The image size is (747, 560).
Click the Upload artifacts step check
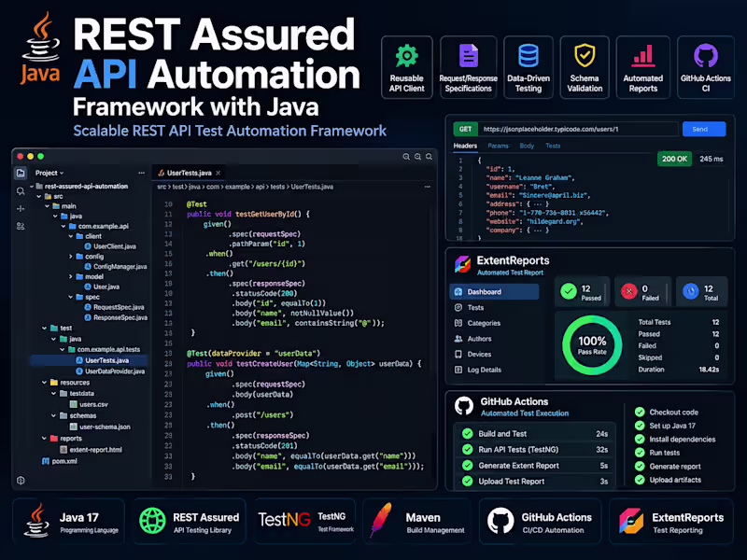(640, 480)
